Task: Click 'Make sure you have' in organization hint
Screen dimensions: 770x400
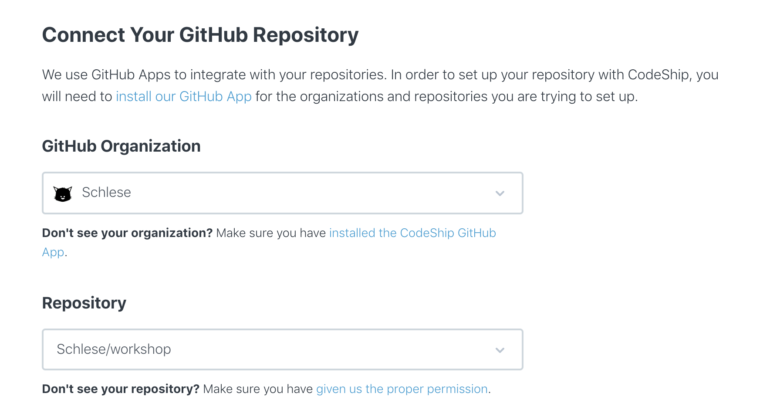Action: point(271,233)
